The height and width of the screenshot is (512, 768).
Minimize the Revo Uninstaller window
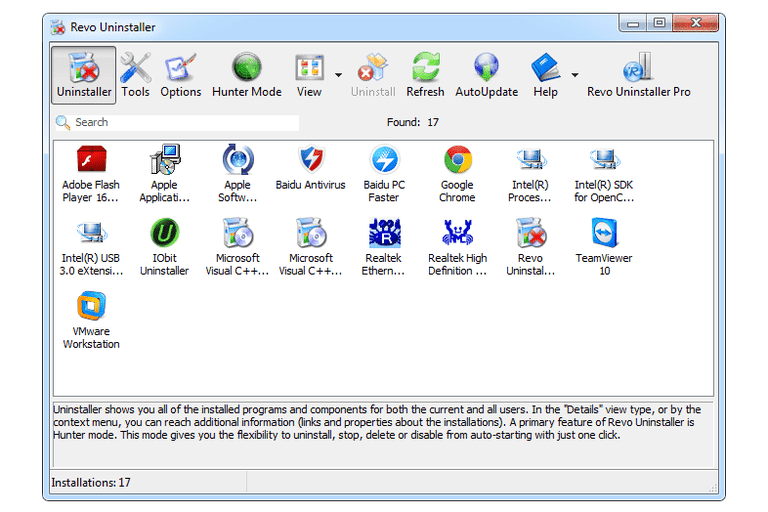pyautogui.click(x=633, y=23)
